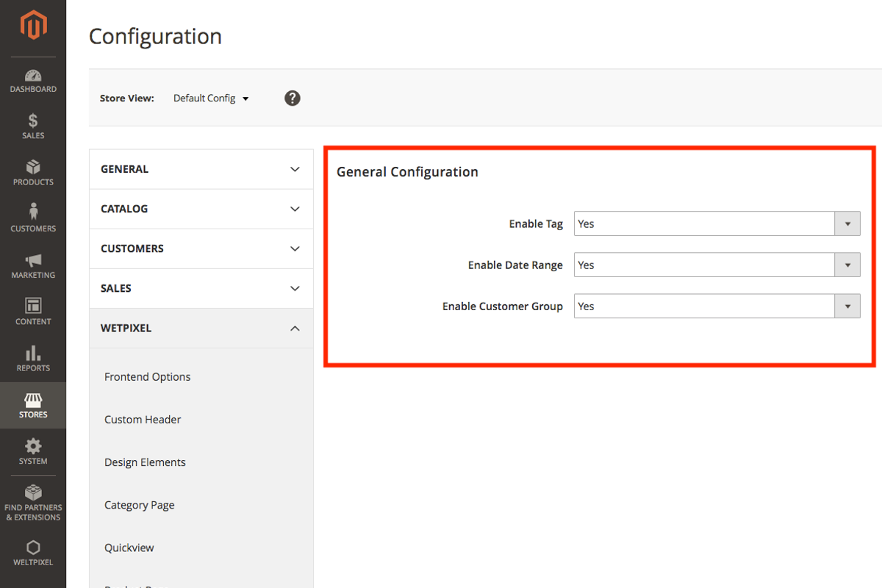This screenshot has width=882, height=588.
Task: Click the help question mark icon
Action: coord(293,98)
